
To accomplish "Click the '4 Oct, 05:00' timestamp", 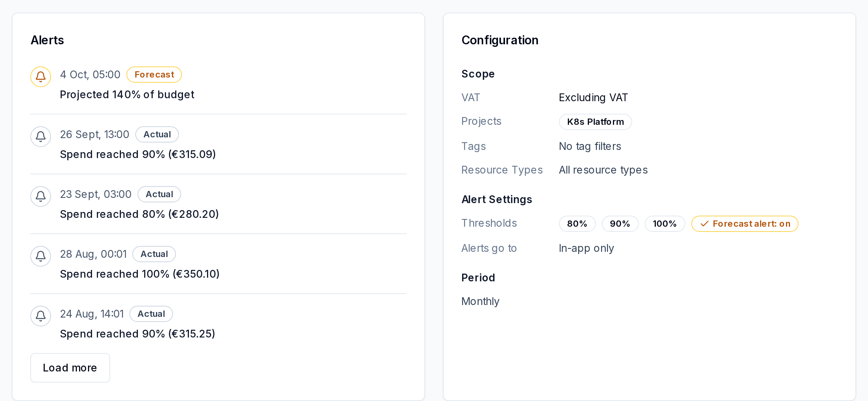I will 90,75.
